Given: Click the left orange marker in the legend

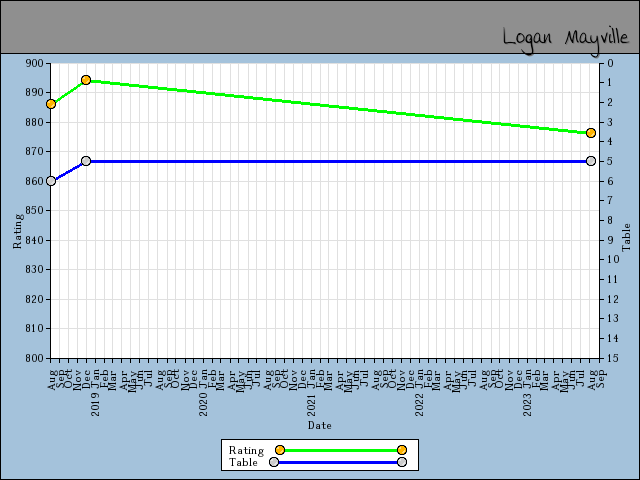Looking at the screenshot, I should 280,450.
